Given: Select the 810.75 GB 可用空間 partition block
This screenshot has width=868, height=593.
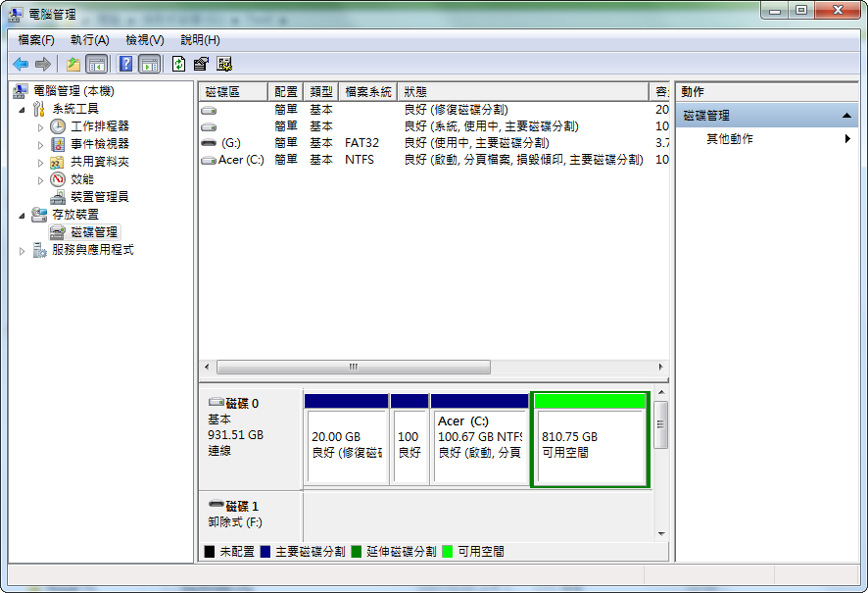Looking at the screenshot, I should 590,440.
